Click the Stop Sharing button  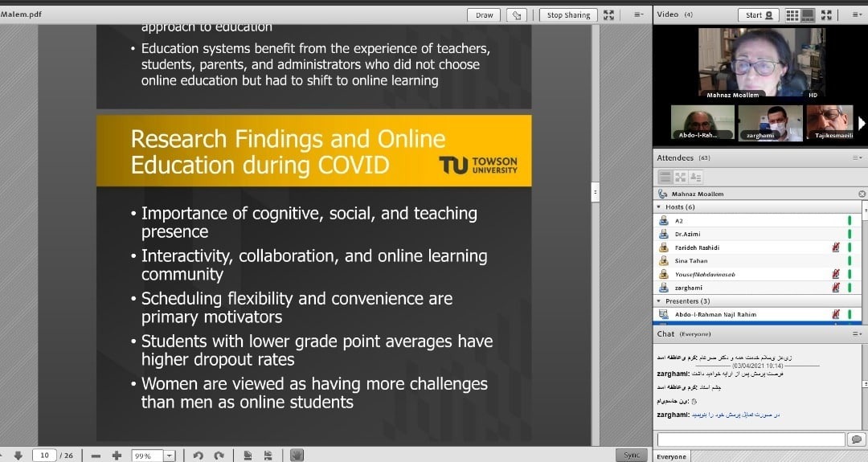point(568,14)
